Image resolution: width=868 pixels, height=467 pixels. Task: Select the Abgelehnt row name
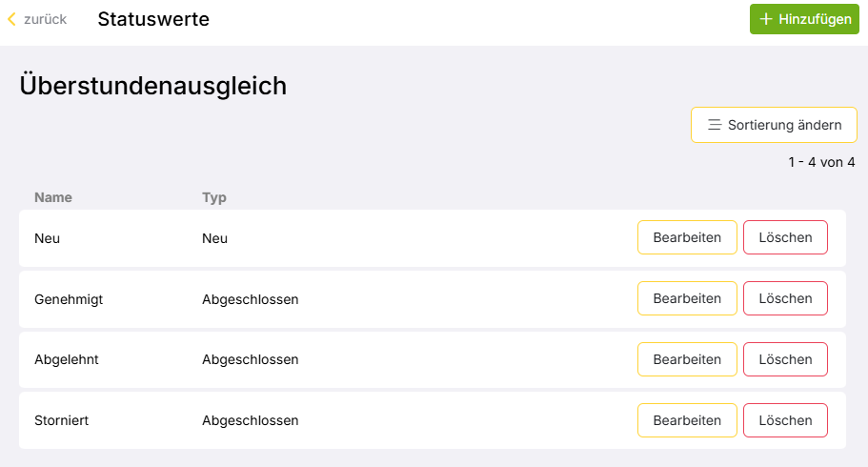[67, 360]
